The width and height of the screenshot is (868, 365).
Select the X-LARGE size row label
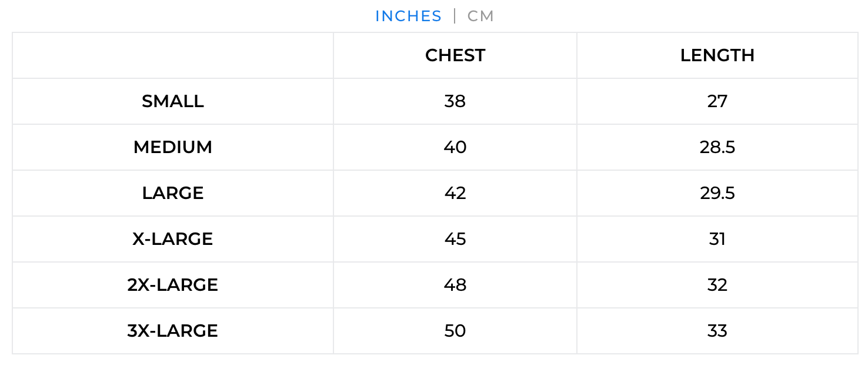pyautogui.click(x=173, y=239)
